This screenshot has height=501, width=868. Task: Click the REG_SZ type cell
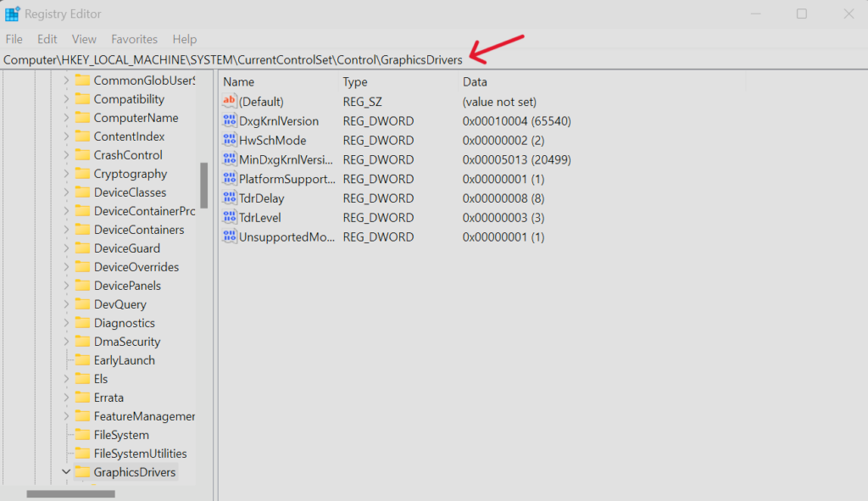click(x=362, y=102)
